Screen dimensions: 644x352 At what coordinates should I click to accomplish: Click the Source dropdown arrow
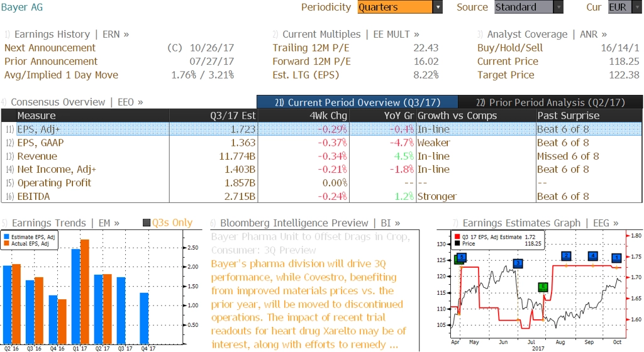558,7
